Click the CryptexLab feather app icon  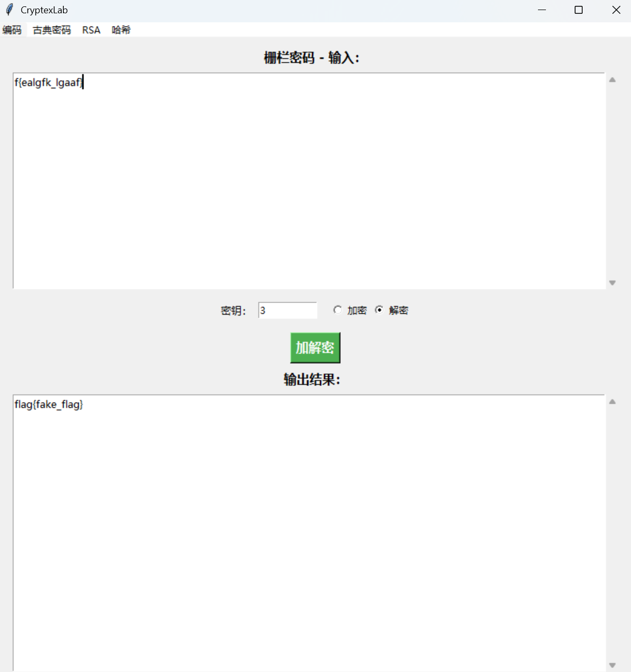point(9,10)
